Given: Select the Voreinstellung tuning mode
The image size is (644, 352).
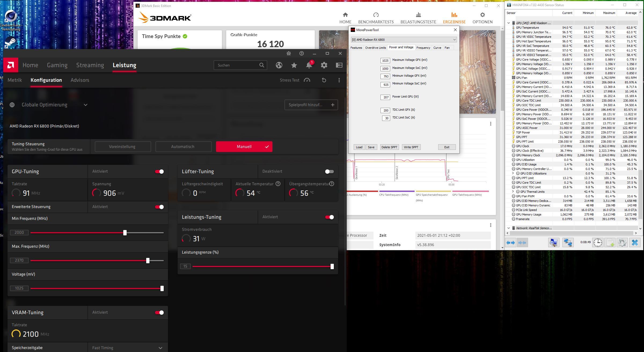Looking at the screenshot, I should coord(123,147).
